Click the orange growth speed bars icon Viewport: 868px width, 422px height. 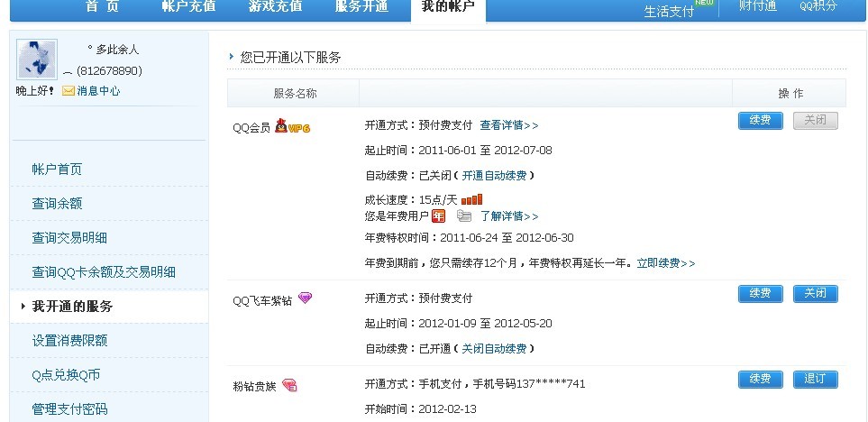point(471,198)
